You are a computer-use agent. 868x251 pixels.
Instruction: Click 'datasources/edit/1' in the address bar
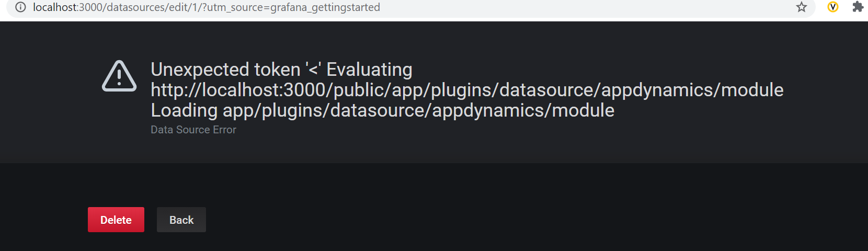[151, 7]
